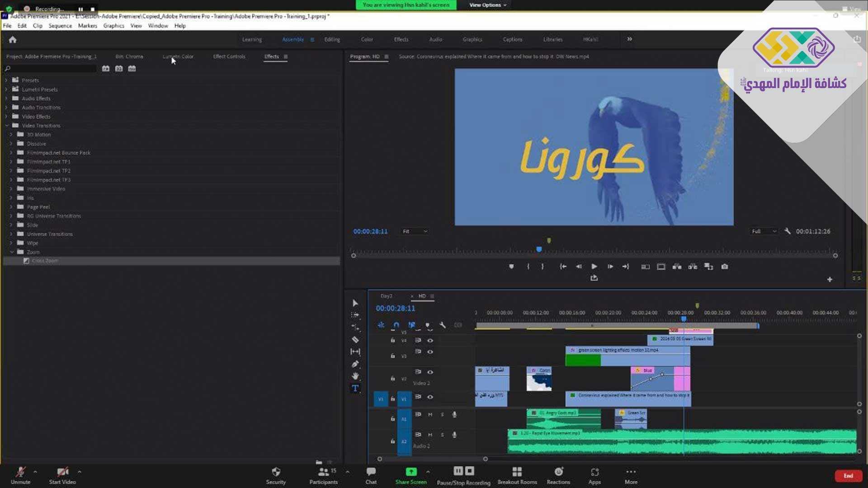Toggle visibility eye of track V2
The image size is (868, 488).
430,372
